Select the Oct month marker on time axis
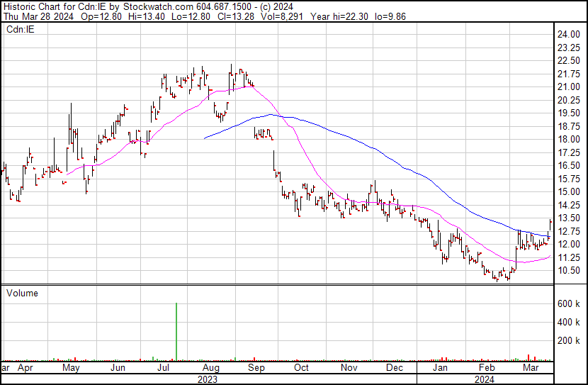Screen dimensions: 588x385 click(301, 369)
